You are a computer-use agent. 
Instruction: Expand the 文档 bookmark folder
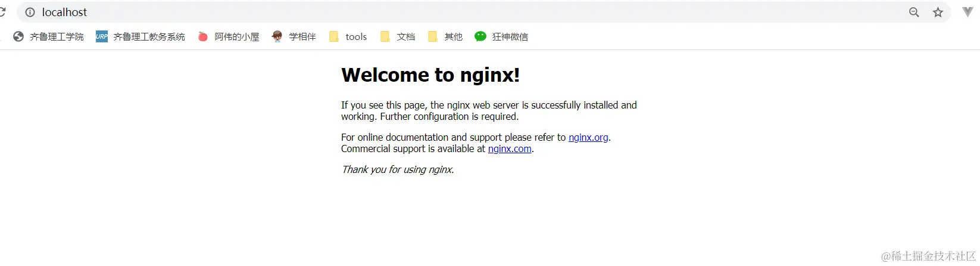(398, 36)
